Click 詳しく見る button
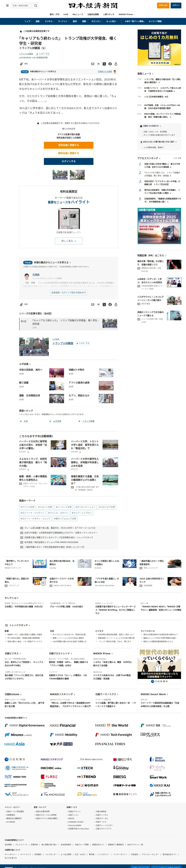The width and height of the screenshot is (186, 868). tap(69, 241)
